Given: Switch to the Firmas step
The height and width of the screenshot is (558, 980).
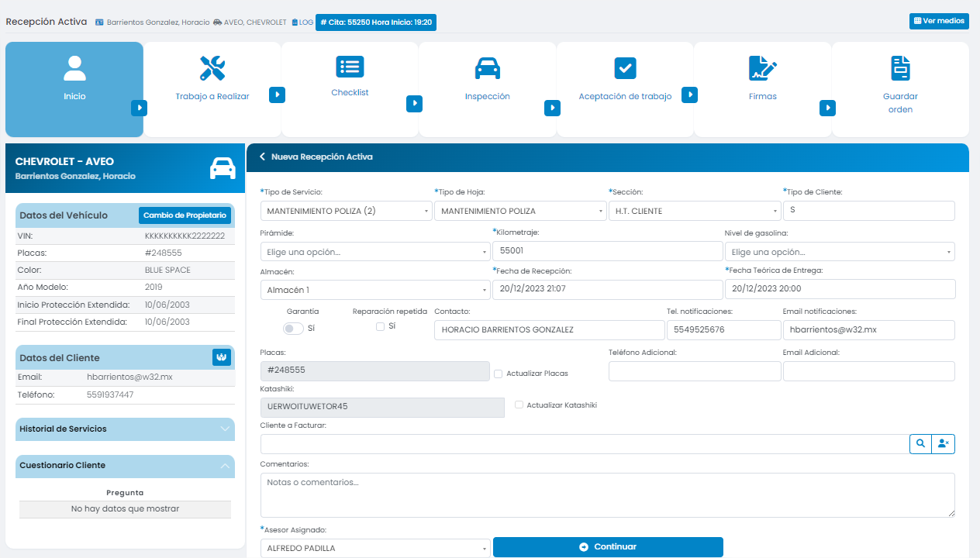Looking at the screenshot, I should [762, 89].
